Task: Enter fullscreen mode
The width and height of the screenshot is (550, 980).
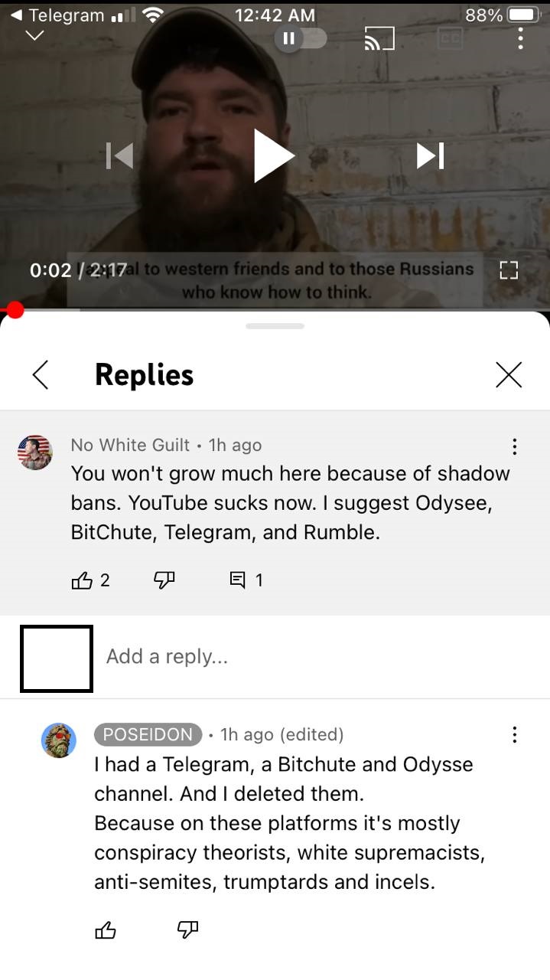Action: [x=509, y=269]
